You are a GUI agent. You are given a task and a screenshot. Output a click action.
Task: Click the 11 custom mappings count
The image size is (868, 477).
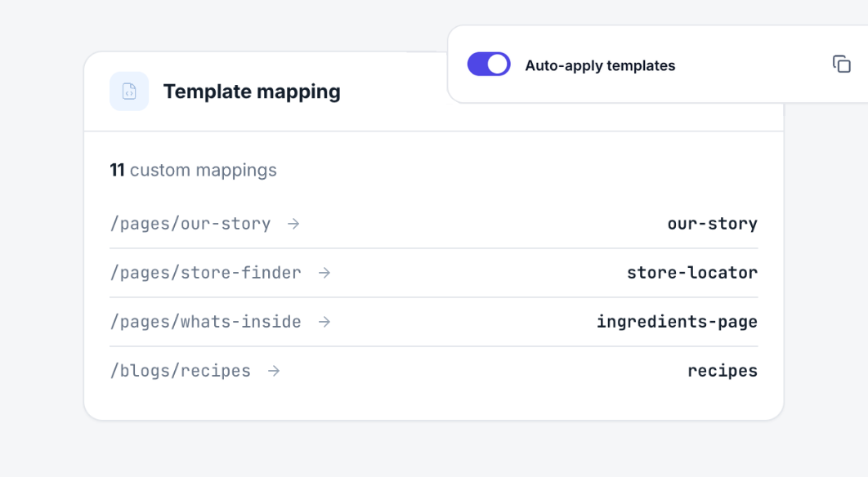[x=193, y=170]
